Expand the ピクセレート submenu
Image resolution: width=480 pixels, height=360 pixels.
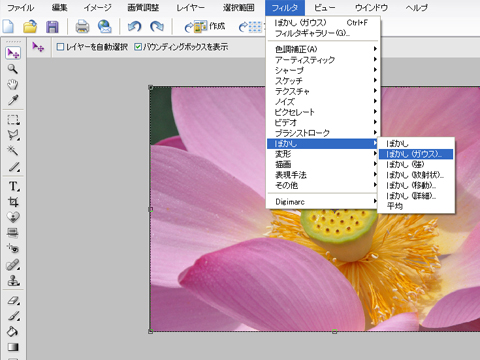click(323, 112)
